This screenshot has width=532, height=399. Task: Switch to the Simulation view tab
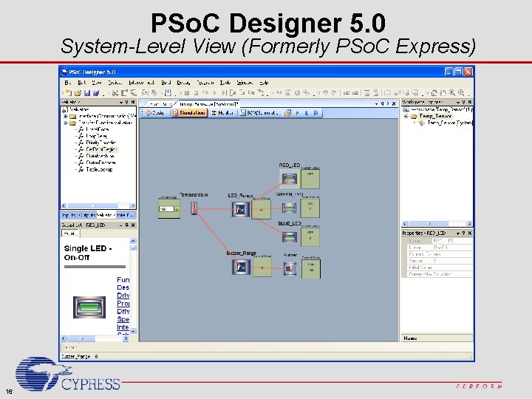[188, 113]
